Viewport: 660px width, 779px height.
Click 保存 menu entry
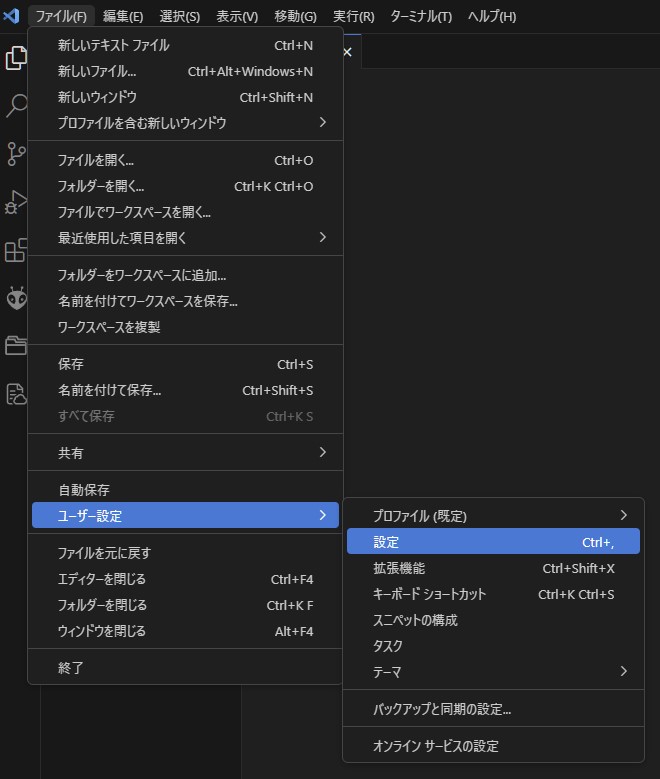(185, 364)
